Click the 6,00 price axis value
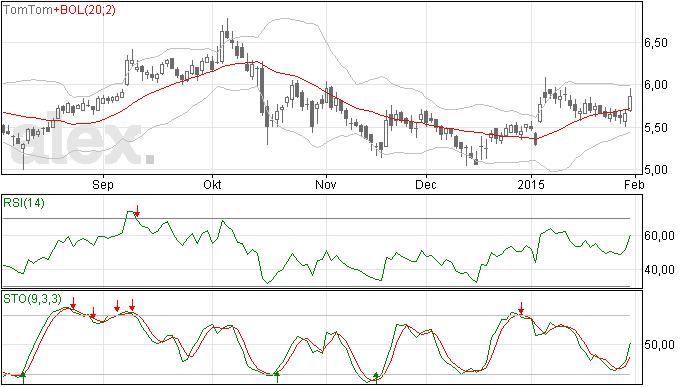This screenshot has height=387, width=690. 656,85
